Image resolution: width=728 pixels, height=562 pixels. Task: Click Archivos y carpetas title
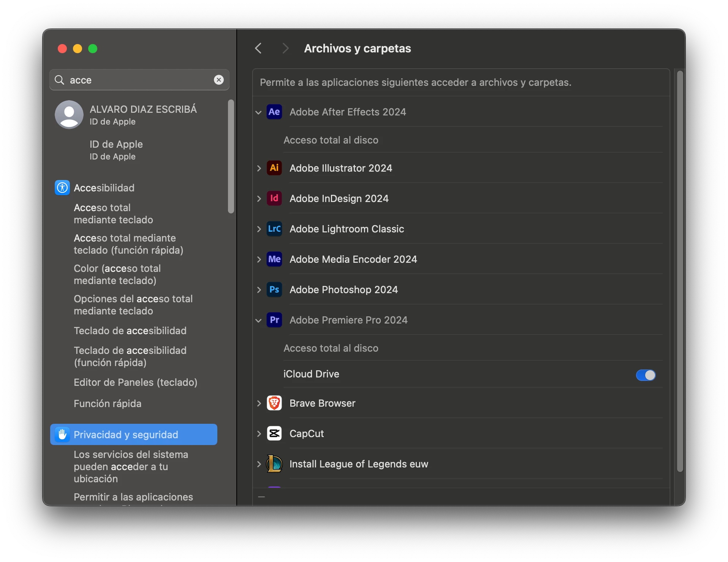[x=358, y=49]
